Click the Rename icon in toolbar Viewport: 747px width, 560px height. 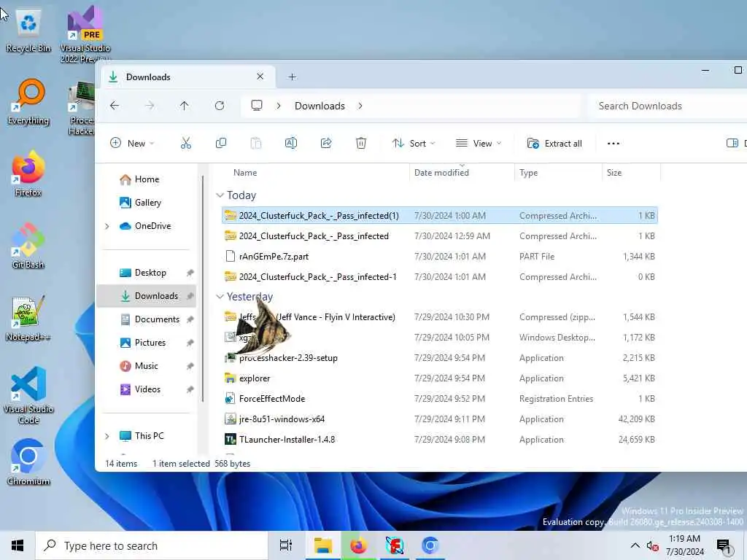(290, 143)
